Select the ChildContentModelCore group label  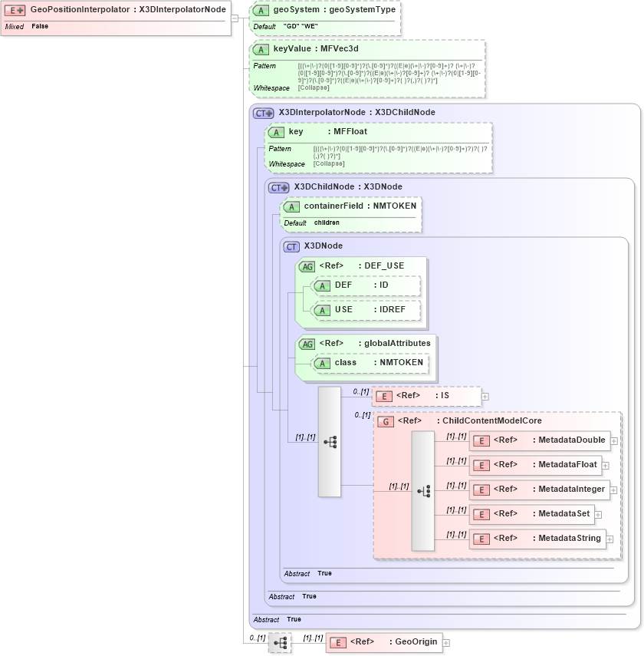click(492, 420)
